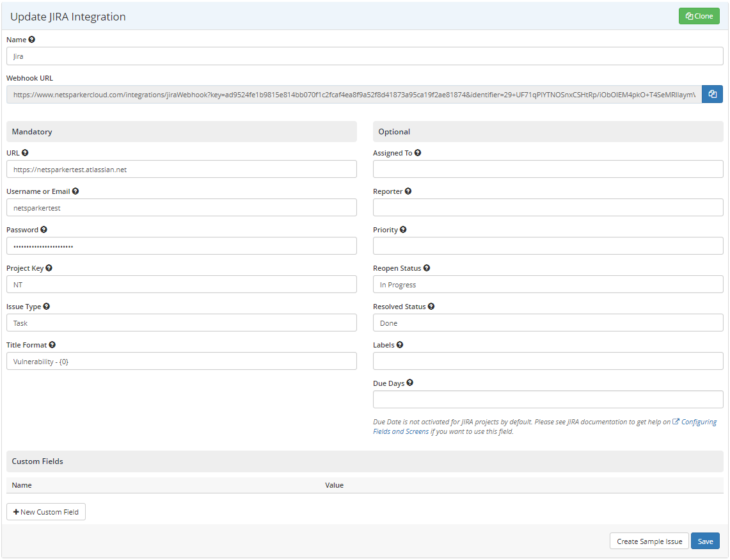Click the Resolved Status field
Viewport: 730px width, 560px height.
coord(548,323)
